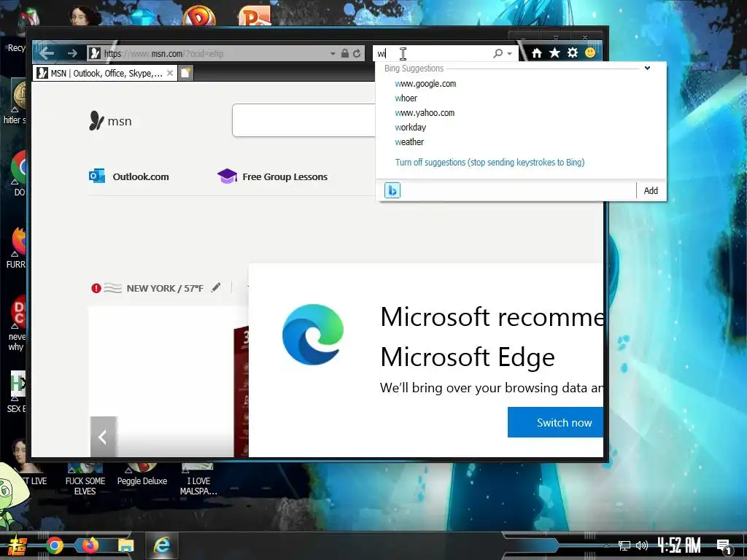Click the 4:52 AM clock
The width and height of the screenshot is (747, 560).
(679, 545)
